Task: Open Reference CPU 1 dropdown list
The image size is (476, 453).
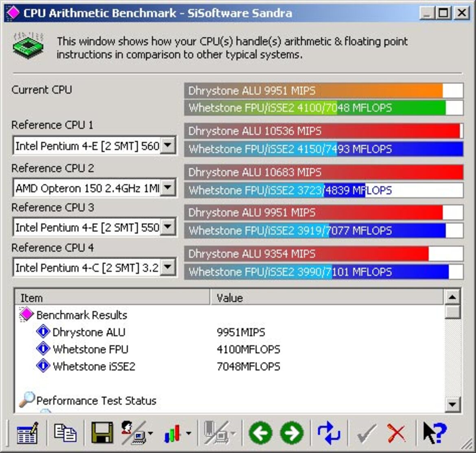Action: 168,145
